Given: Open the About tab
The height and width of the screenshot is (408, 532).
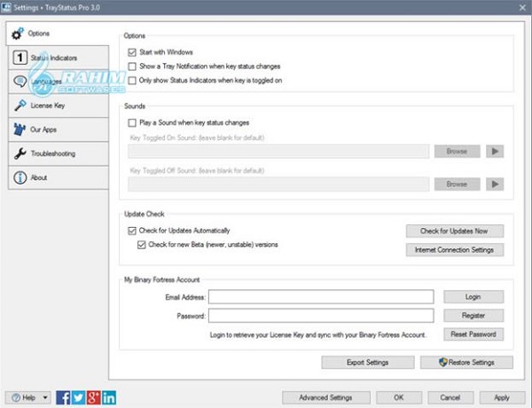Looking at the screenshot, I should [59, 177].
